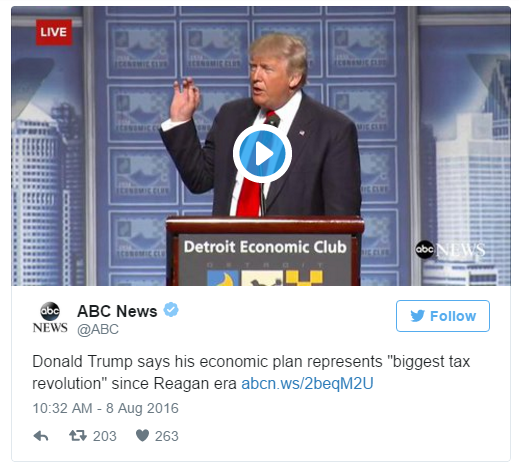The width and height of the screenshot is (519, 470).
Task: Click the blue verified checkmark badge
Action: 171,310
